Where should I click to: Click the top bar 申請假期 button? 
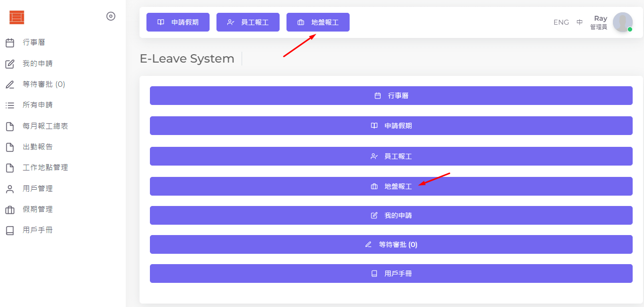tap(178, 22)
